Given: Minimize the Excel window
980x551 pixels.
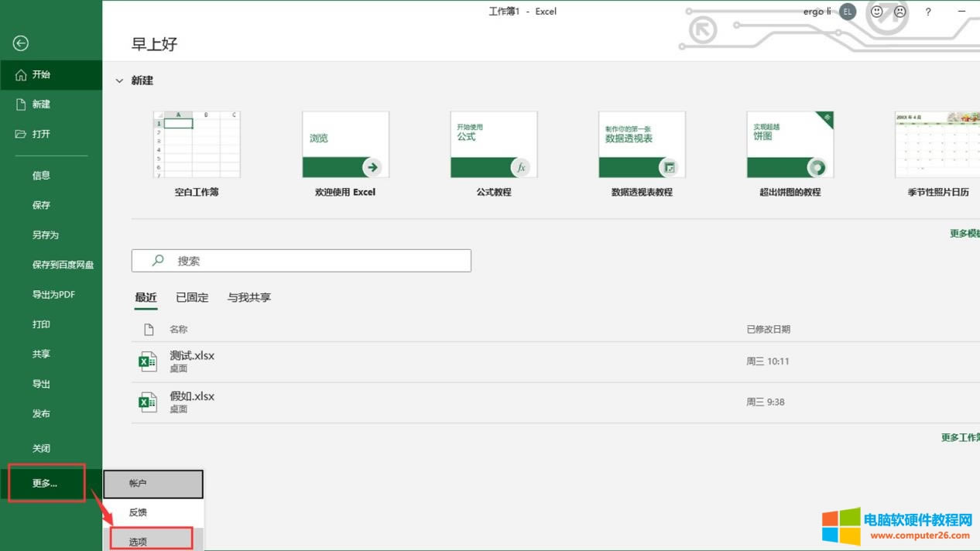Looking at the screenshot, I should 962,12.
